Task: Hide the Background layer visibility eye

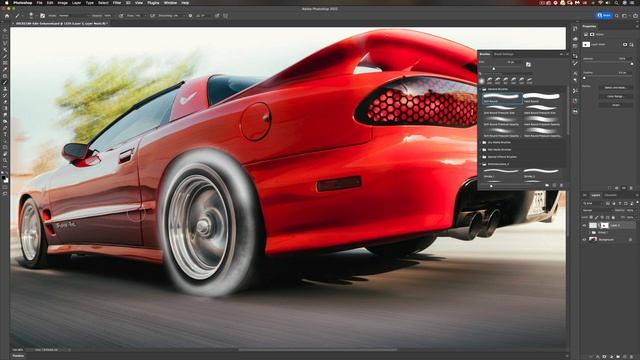Action: coord(584,240)
